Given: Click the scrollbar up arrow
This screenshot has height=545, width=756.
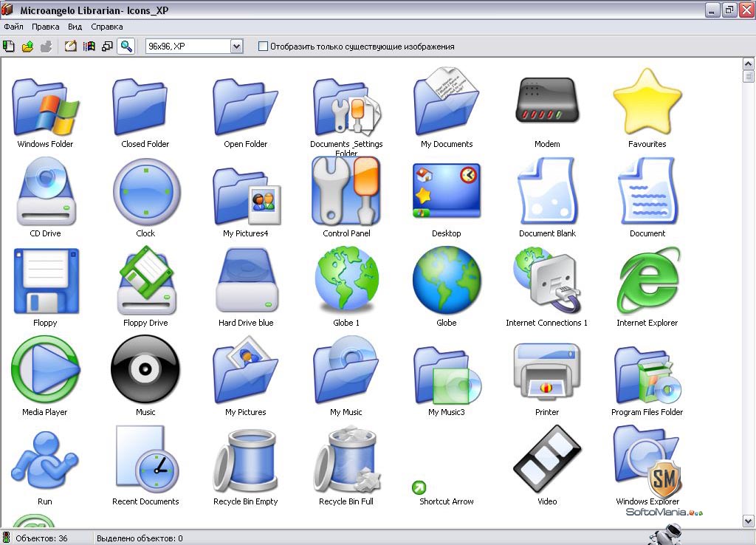Looking at the screenshot, I should 749,64.
